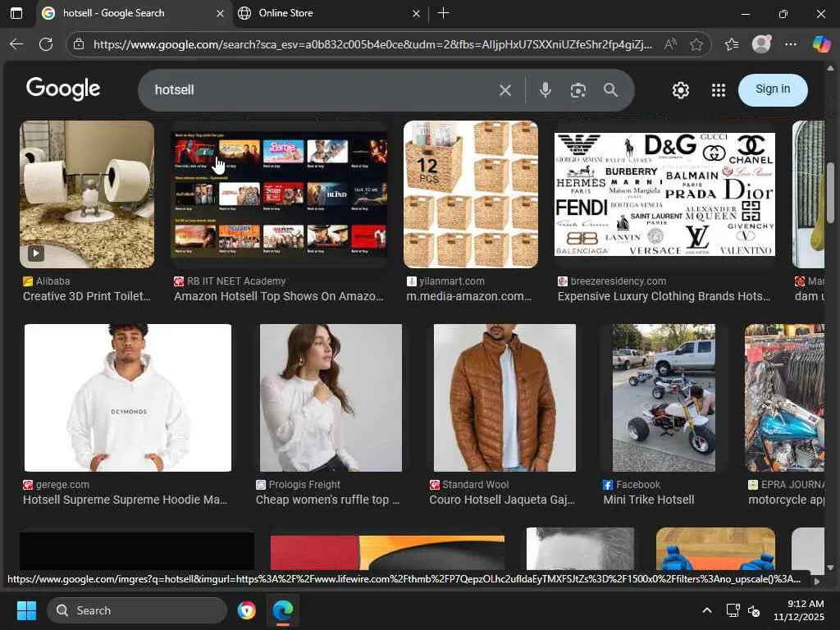Go back with the browser back arrow

16,44
